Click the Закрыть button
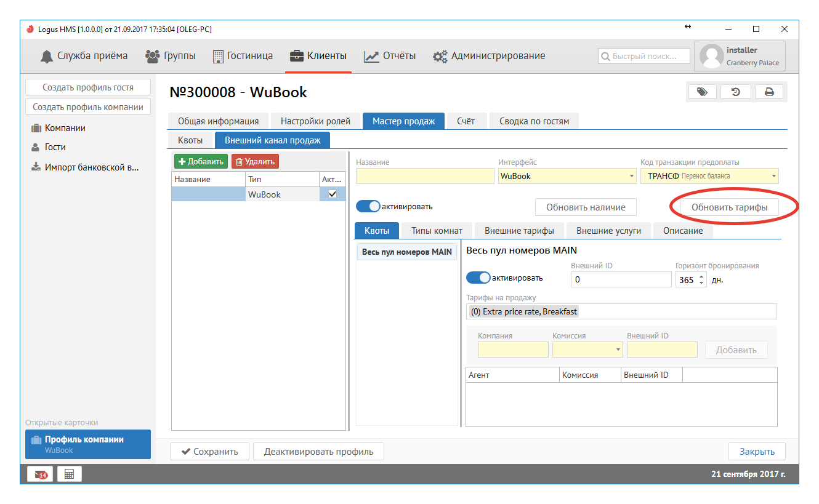The image size is (819, 504). [x=757, y=452]
